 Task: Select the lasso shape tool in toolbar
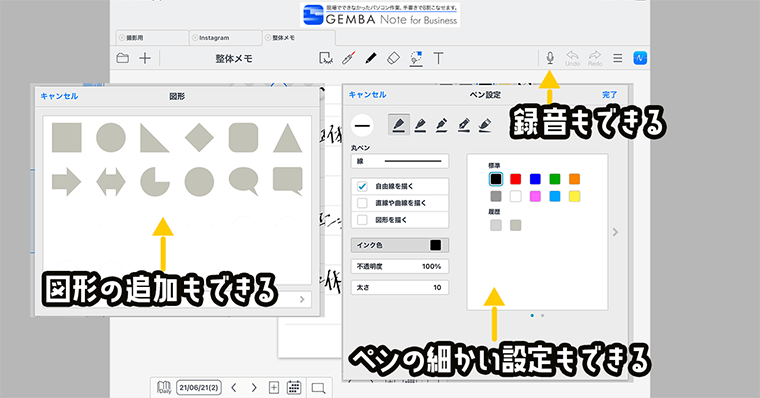tap(416, 58)
